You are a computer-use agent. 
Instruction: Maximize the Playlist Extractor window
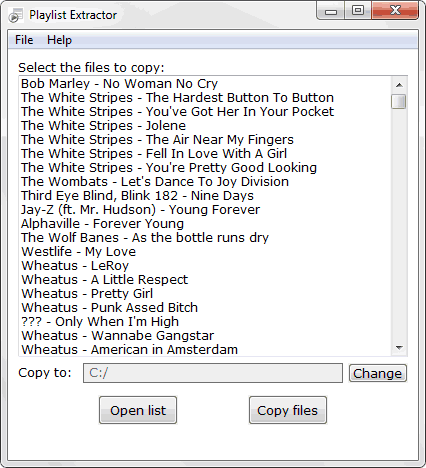(358, 11)
